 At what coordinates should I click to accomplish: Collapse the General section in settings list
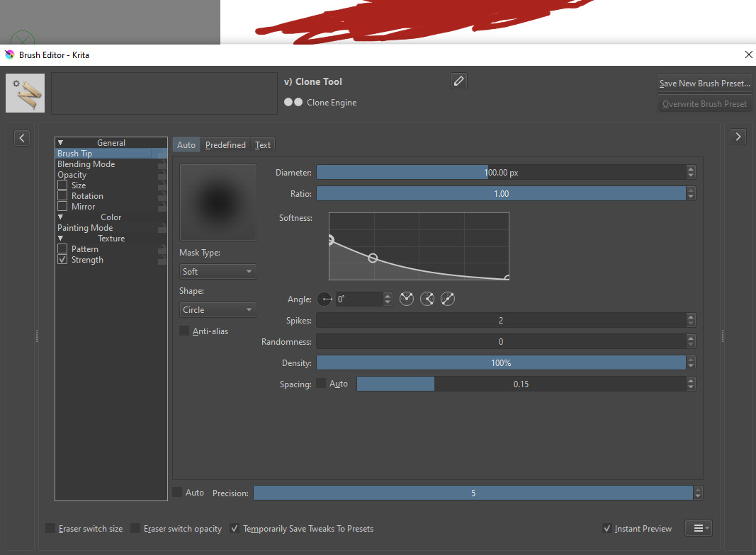point(61,143)
